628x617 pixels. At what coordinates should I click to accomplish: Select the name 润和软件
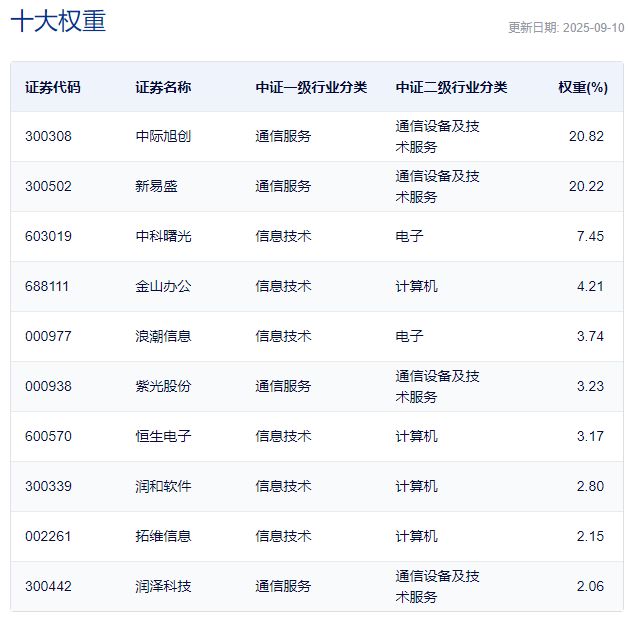point(163,486)
